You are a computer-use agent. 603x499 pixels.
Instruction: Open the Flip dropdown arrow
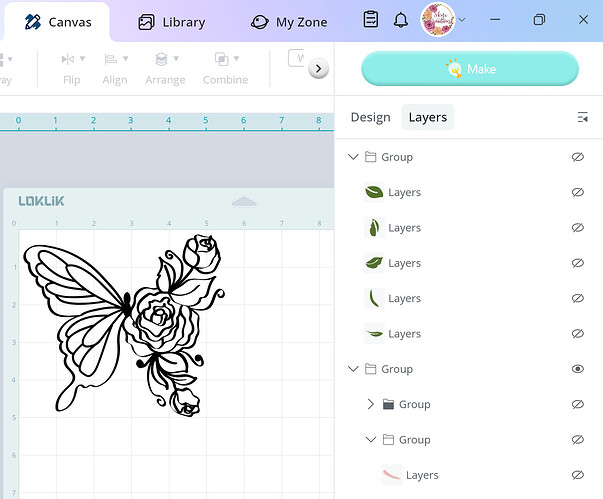tap(82, 59)
